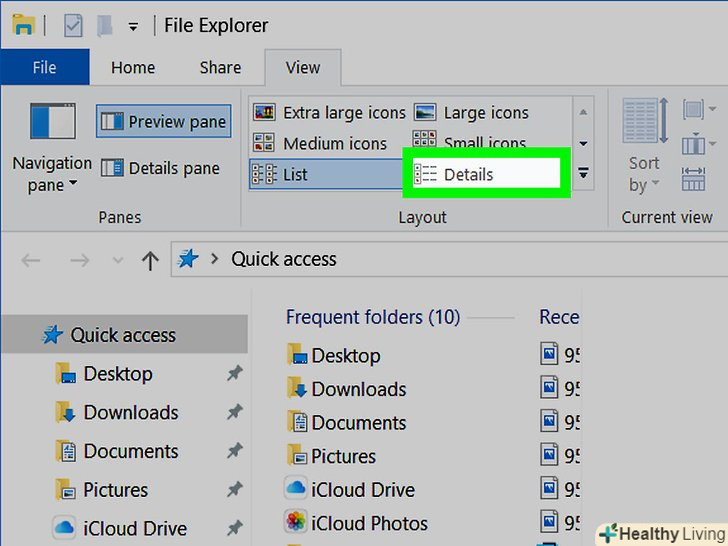The width and height of the screenshot is (728, 546).
Task: Go up one level with Up arrow
Action: click(x=150, y=260)
